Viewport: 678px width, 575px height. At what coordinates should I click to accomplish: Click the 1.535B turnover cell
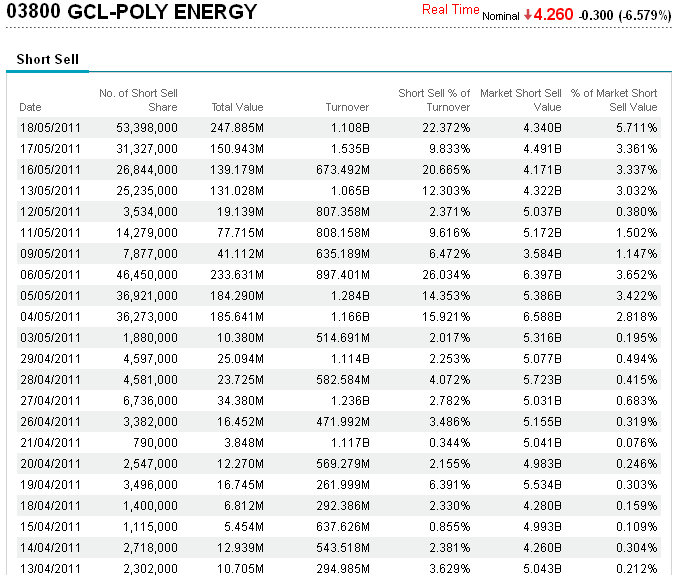(x=350, y=149)
